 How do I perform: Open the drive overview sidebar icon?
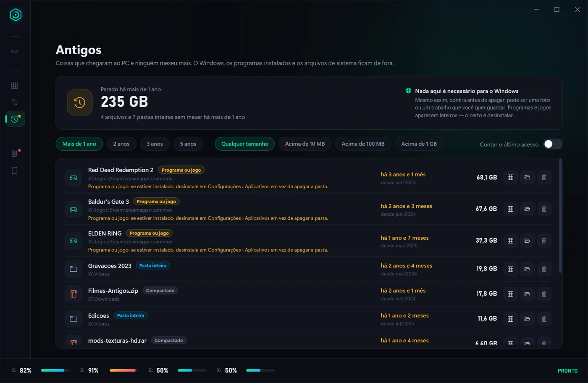click(x=15, y=51)
